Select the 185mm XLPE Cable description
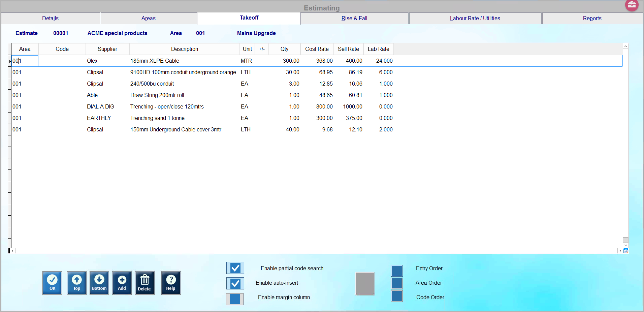Image resolution: width=644 pixels, height=312 pixels. tap(155, 61)
